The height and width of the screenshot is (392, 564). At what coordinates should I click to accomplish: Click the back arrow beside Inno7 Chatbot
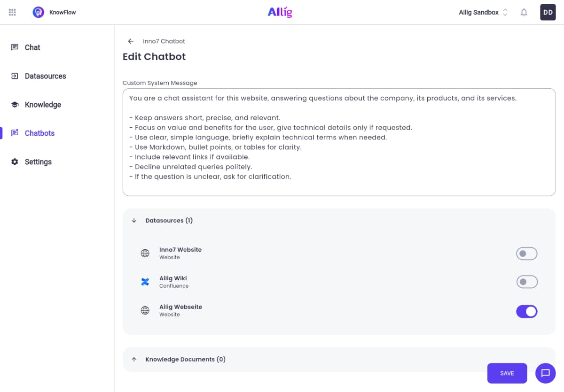pos(131,41)
